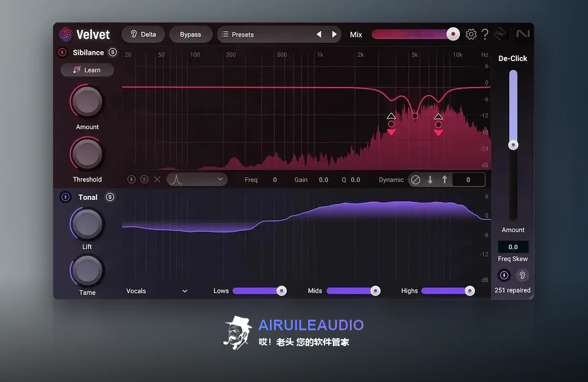Image resolution: width=588 pixels, height=382 pixels.
Task: Solo the Tonal module
Action: (x=110, y=197)
